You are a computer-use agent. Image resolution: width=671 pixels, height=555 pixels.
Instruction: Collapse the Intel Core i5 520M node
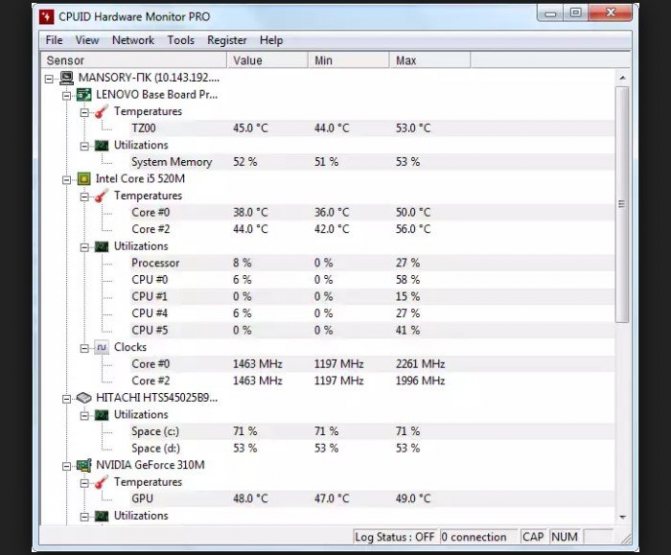pyautogui.click(x=67, y=180)
